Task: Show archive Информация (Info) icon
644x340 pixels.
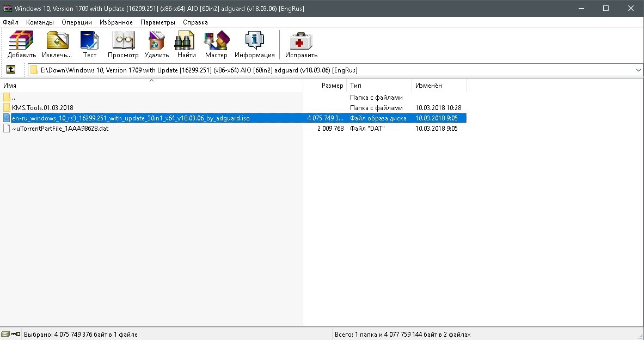Action: [x=255, y=44]
